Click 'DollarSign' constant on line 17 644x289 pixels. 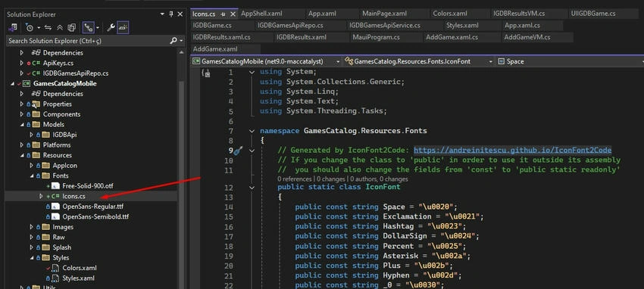point(405,236)
